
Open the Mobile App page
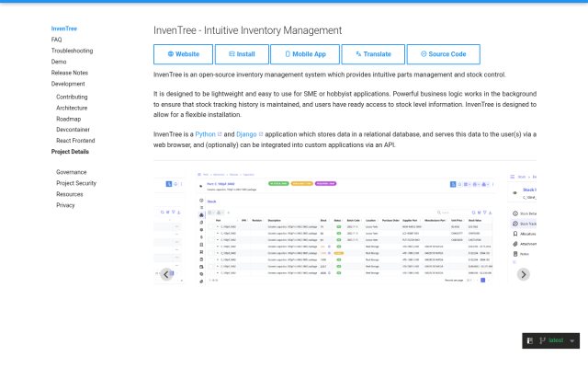(x=305, y=54)
